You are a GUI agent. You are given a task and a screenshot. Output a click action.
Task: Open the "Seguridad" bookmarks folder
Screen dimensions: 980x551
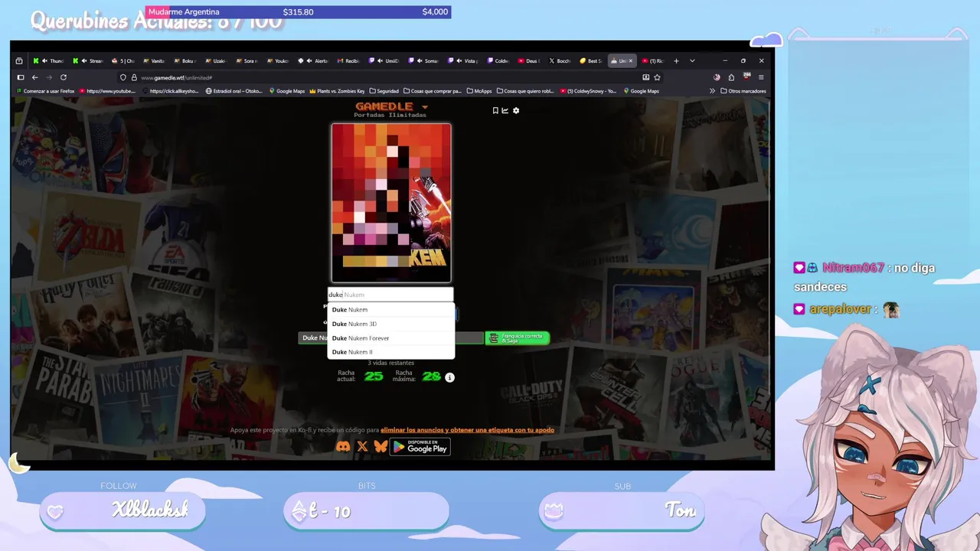[384, 91]
